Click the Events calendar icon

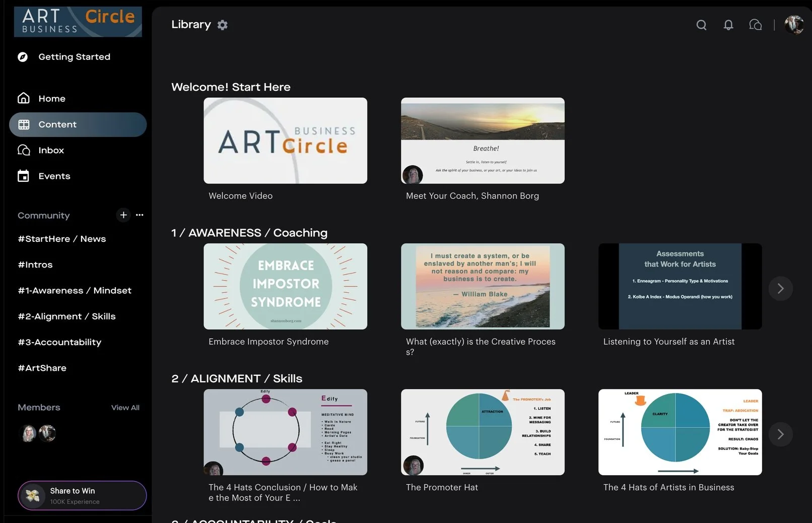click(23, 176)
